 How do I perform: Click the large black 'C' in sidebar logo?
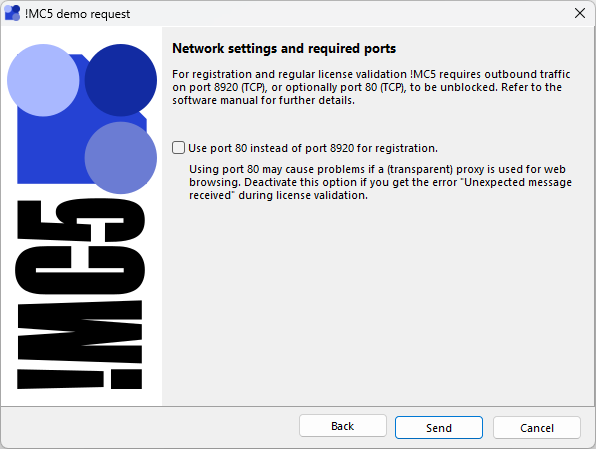pos(80,270)
